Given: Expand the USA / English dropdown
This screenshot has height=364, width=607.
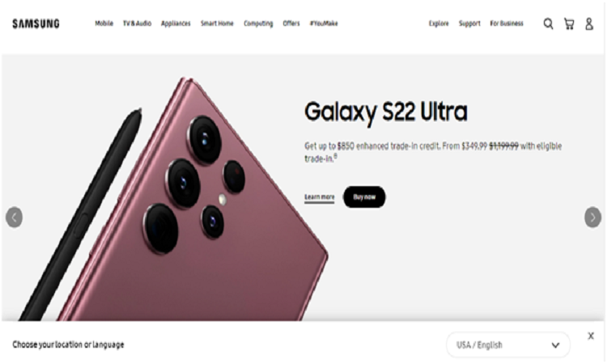Looking at the screenshot, I should pyautogui.click(x=508, y=345).
